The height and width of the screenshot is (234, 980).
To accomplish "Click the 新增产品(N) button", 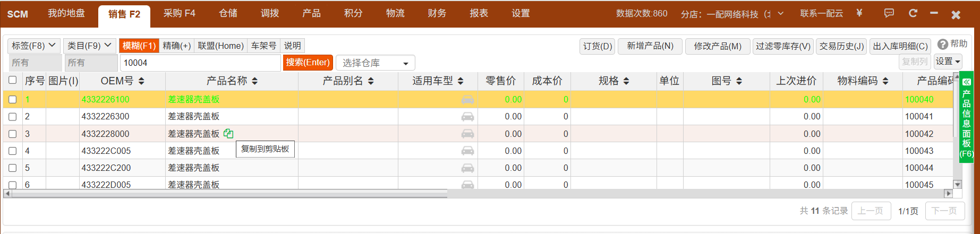I will click(650, 46).
